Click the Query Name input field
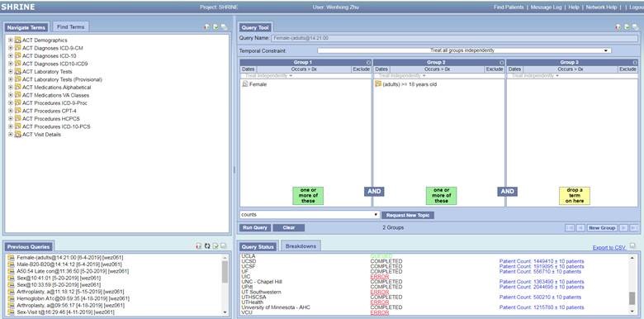The image size is (644, 319). [454, 38]
